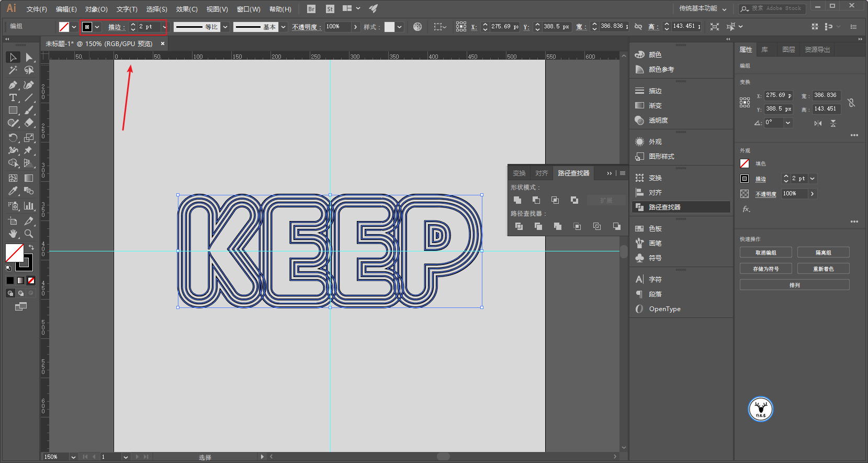This screenshot has height=463, width=868.
Task: Click the 重新着色 button
Action: [x=823, y=269]
